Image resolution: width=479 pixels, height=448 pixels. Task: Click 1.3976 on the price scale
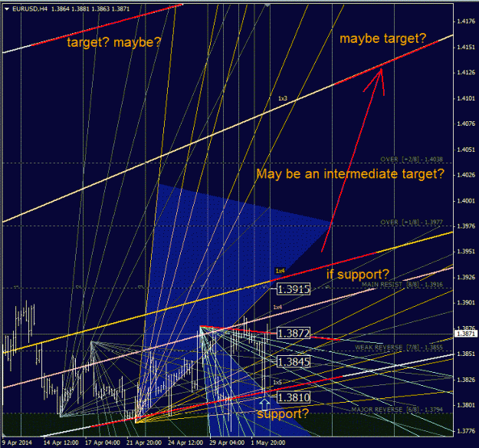click(466, 226)
